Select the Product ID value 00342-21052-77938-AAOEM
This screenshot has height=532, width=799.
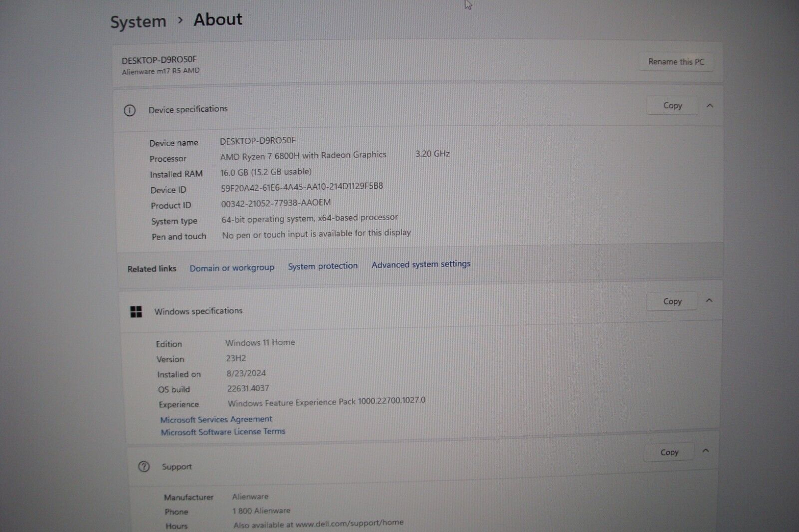click(x=276, y=203)
